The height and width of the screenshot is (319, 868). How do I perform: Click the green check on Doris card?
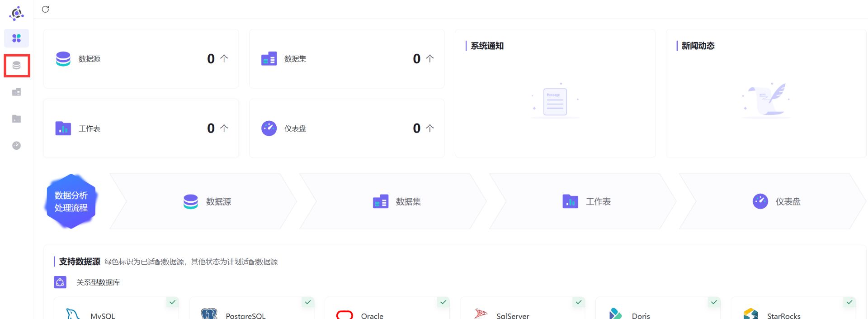(714, 302)
